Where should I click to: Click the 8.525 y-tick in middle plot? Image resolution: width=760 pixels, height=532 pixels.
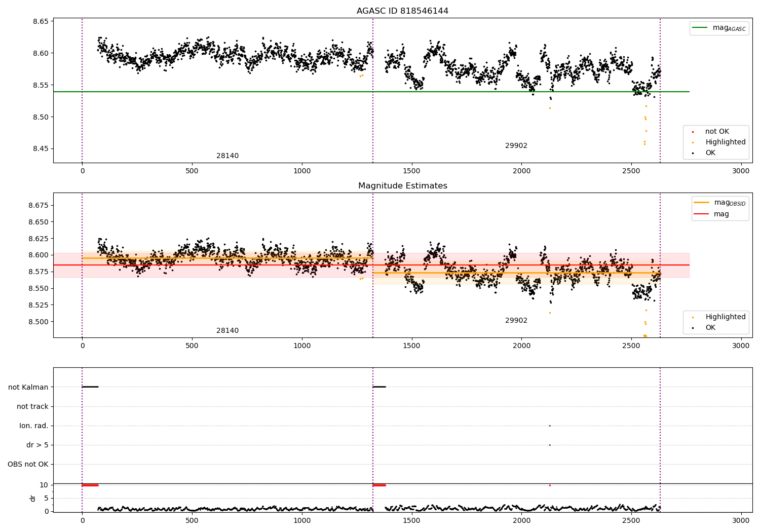[39, 305]
